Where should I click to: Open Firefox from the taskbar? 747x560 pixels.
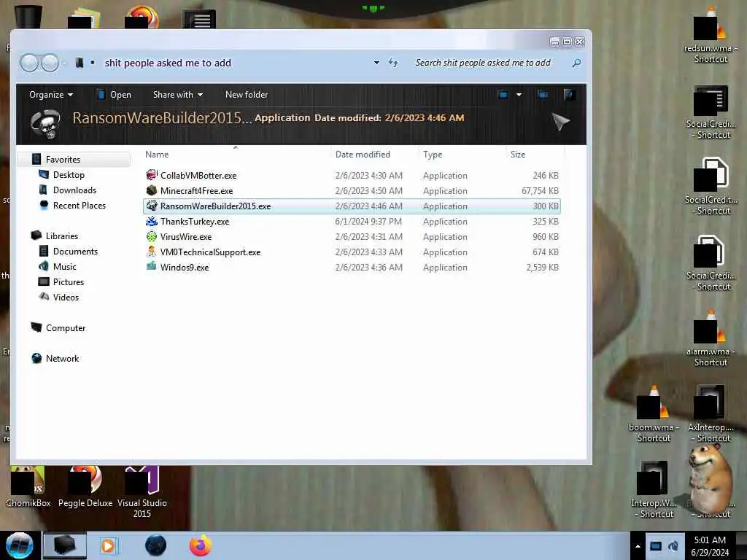pos(201,545)
